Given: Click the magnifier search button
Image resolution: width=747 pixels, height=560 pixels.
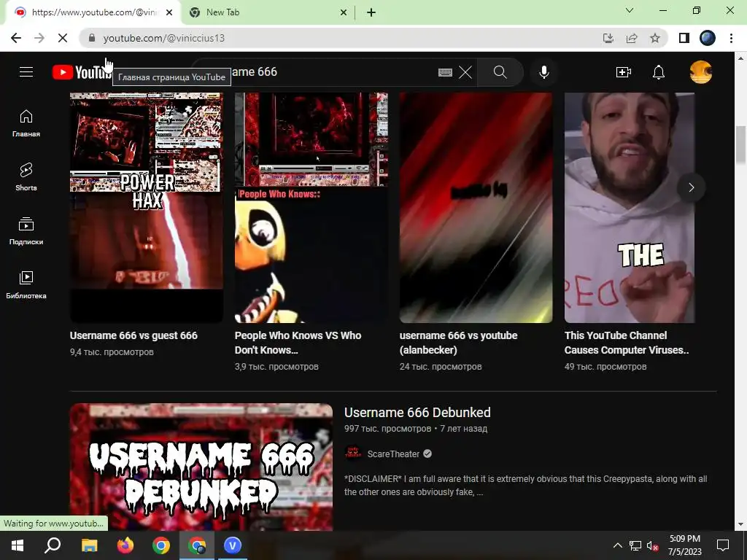Looking at the screenshot, I should pos(500,72).
